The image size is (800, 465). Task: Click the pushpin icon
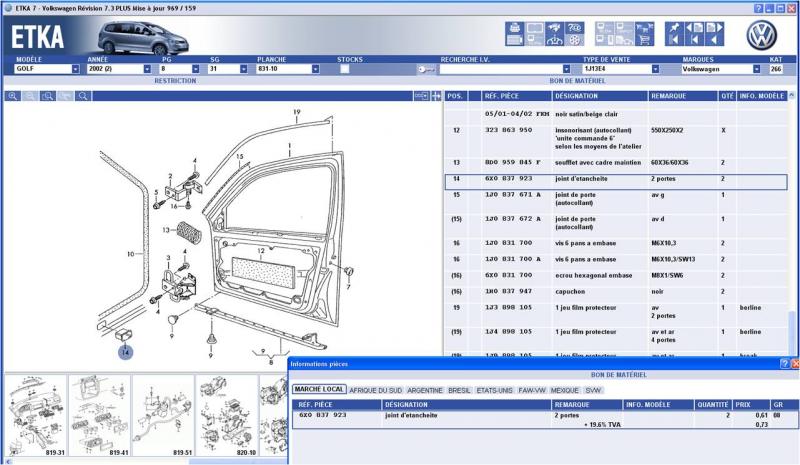[x=674, y=28]
